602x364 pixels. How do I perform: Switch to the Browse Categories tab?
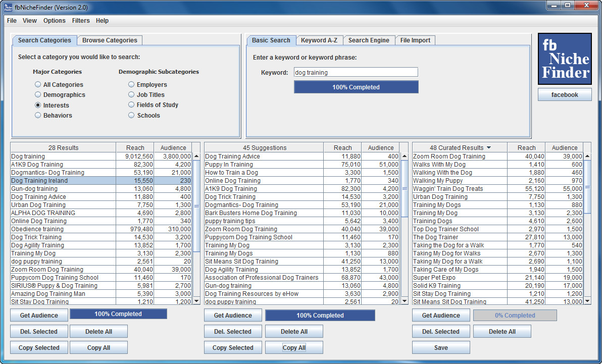pos(110,40)
